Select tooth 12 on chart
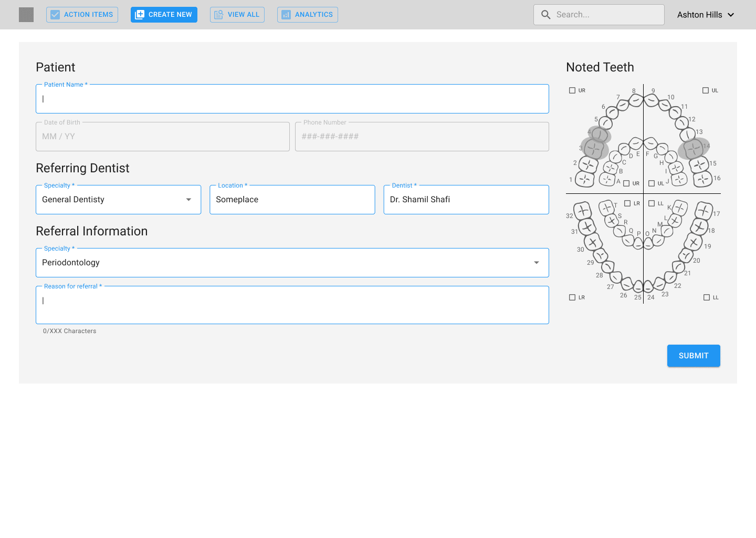756x538 pixels. [x=681, y=123]
